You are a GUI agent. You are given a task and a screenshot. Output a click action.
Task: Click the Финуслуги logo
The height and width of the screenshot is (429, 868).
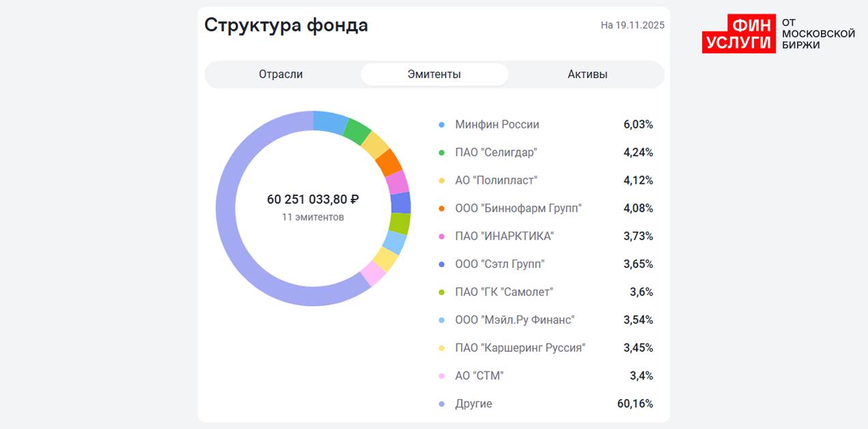(778, 33)
